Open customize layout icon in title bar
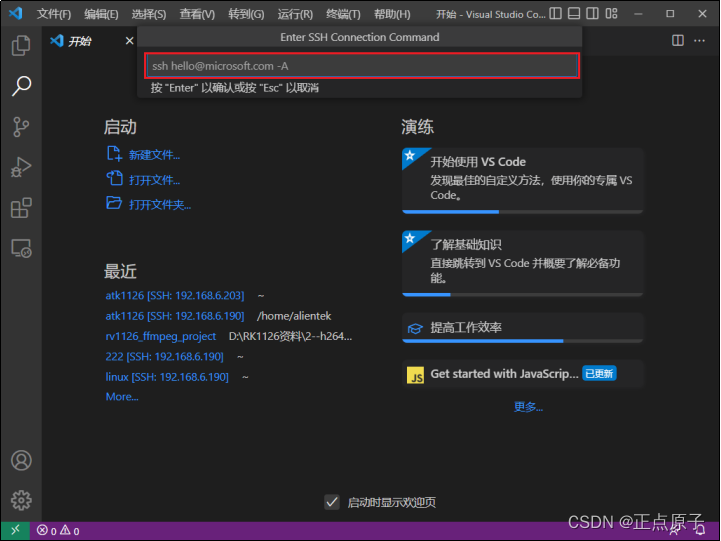 (611, 14)
